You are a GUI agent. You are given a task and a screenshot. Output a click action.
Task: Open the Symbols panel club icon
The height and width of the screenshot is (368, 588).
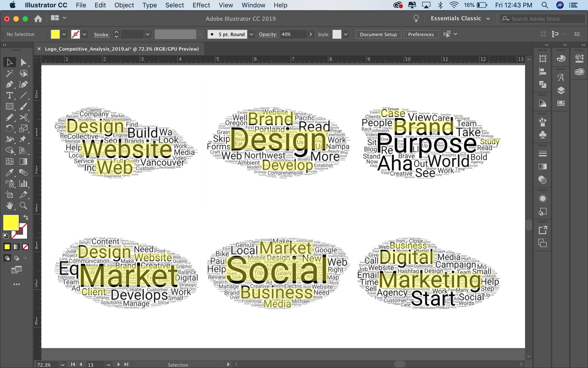point(542,135)
